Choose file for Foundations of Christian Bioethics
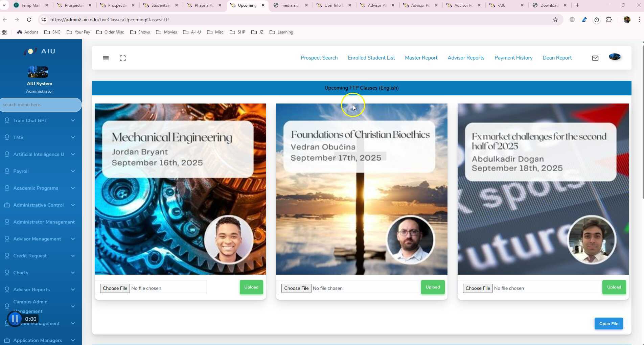This screenshot has height=345, width=644. 296,288
